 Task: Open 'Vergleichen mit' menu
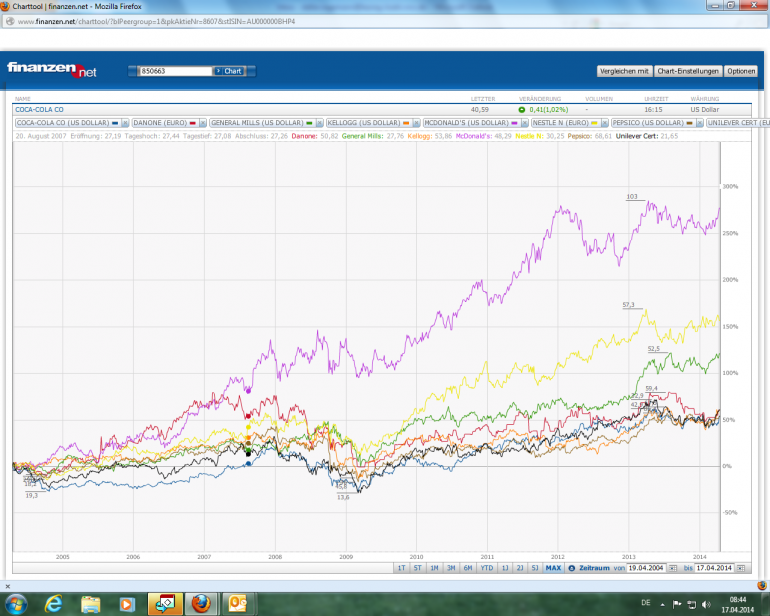625,71
